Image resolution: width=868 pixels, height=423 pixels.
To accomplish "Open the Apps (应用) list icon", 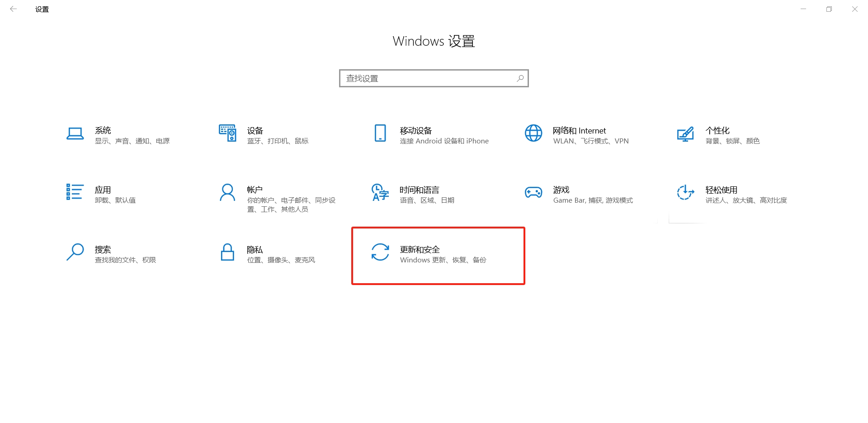I will pos(75,192).
